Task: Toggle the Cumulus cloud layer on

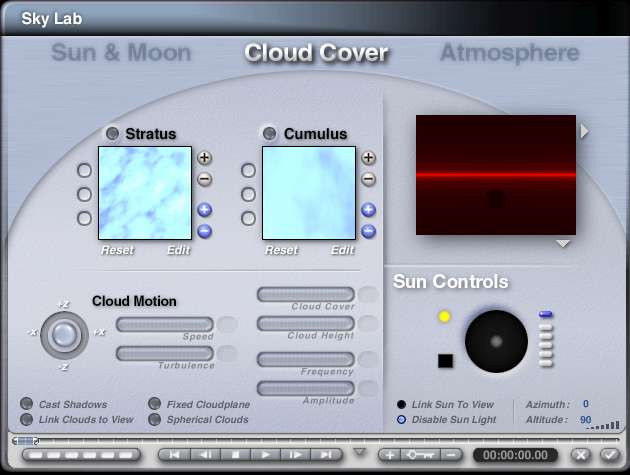Action: [269, 133]
